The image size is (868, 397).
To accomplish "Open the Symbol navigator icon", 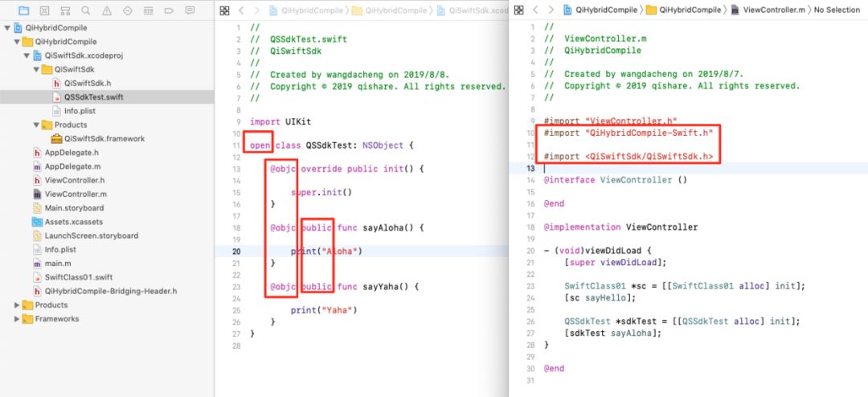I will coord(65,10).
